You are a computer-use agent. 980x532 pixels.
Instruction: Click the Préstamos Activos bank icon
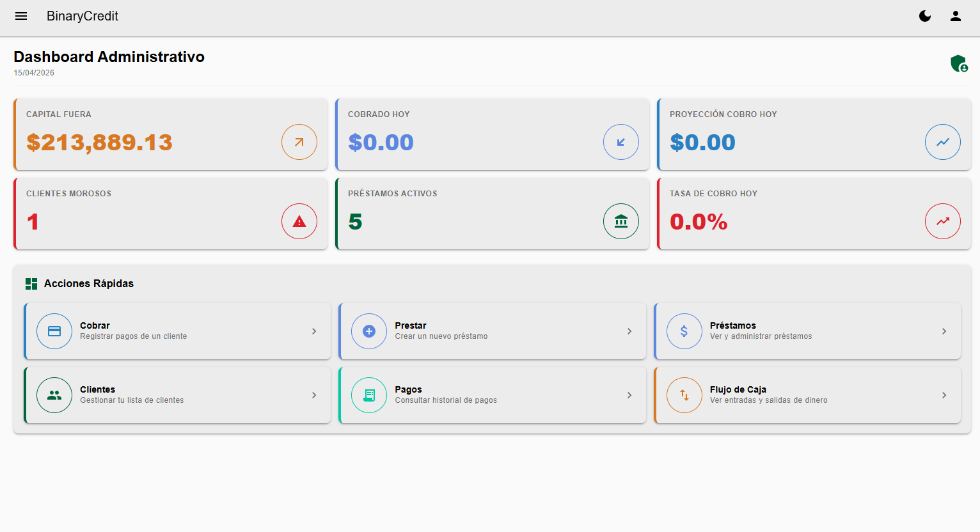(621, 221)
